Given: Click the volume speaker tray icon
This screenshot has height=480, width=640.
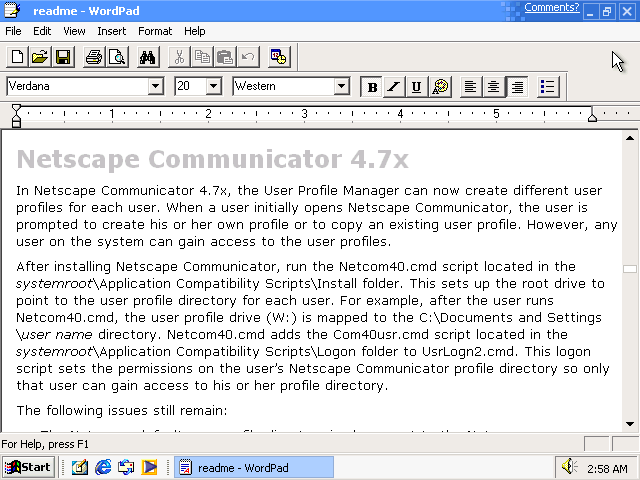Looking at the screenshot, I should coord(569,466).
